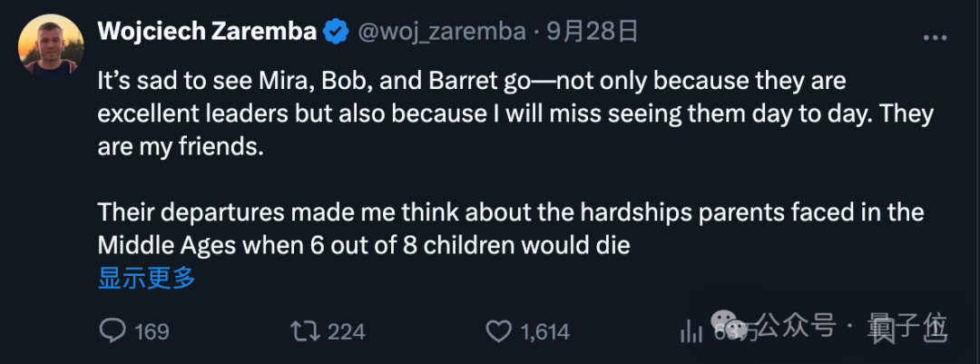The image size is (980, 364).
Task: Expand the tweet via 显示更多
Action: 146,278
